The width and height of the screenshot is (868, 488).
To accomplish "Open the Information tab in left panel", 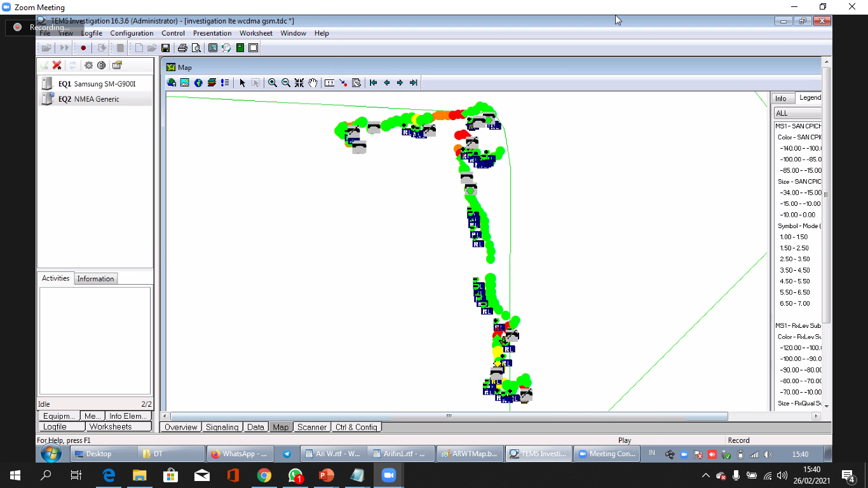I will coord(95,279).
